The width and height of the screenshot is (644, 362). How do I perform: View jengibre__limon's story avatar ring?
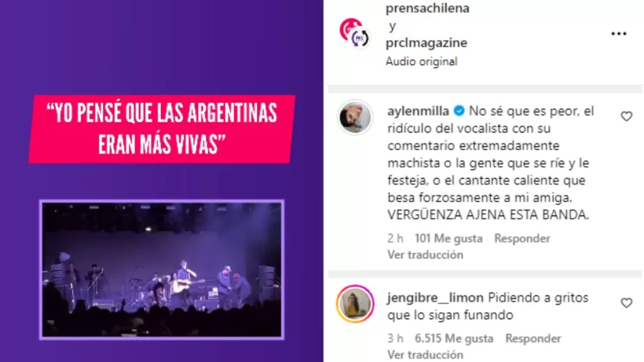tap(355, 304)
